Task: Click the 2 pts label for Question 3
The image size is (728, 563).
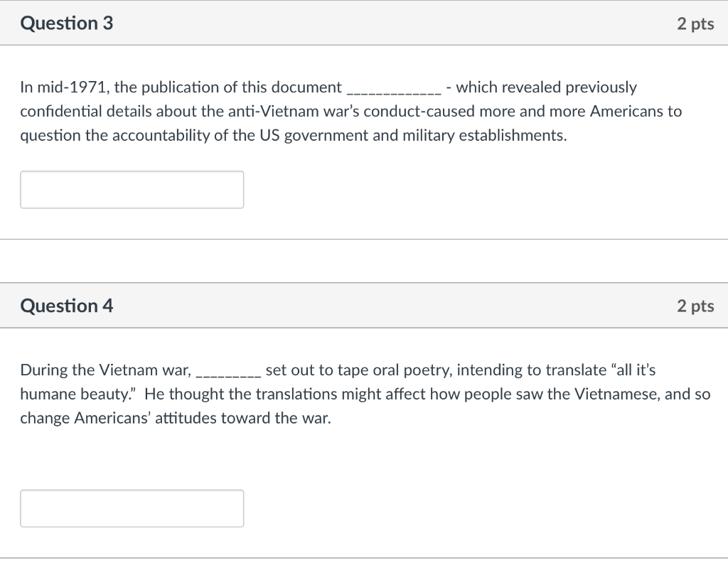Action: [695, 23]
